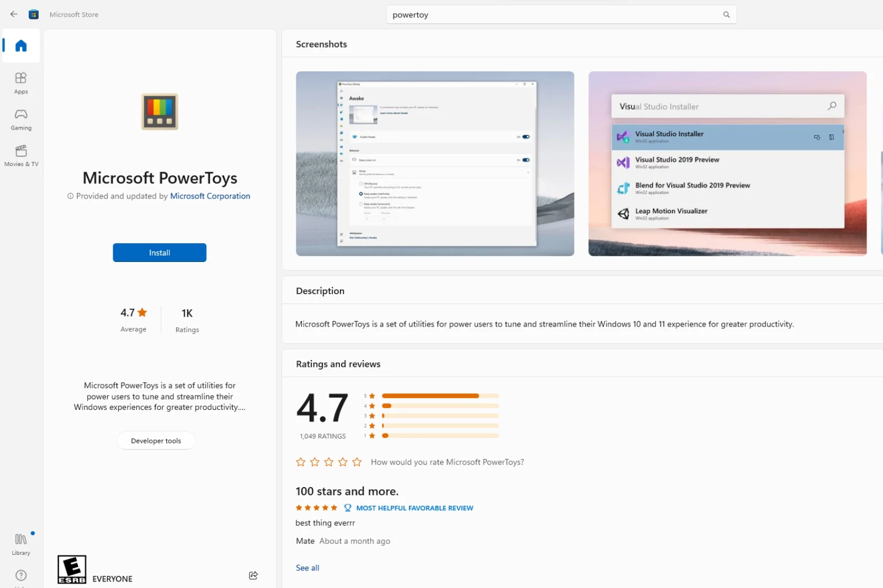Click the reviewer name Mate
This screenshot has width=883, height=588.
[305, 541]
